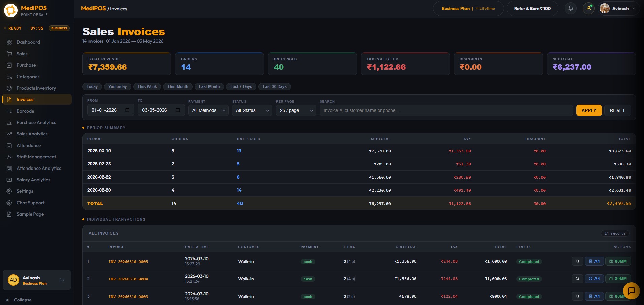
Task: Click the Attendance Analytics icon
Action: pyautogui.click(x=9, y=168)
